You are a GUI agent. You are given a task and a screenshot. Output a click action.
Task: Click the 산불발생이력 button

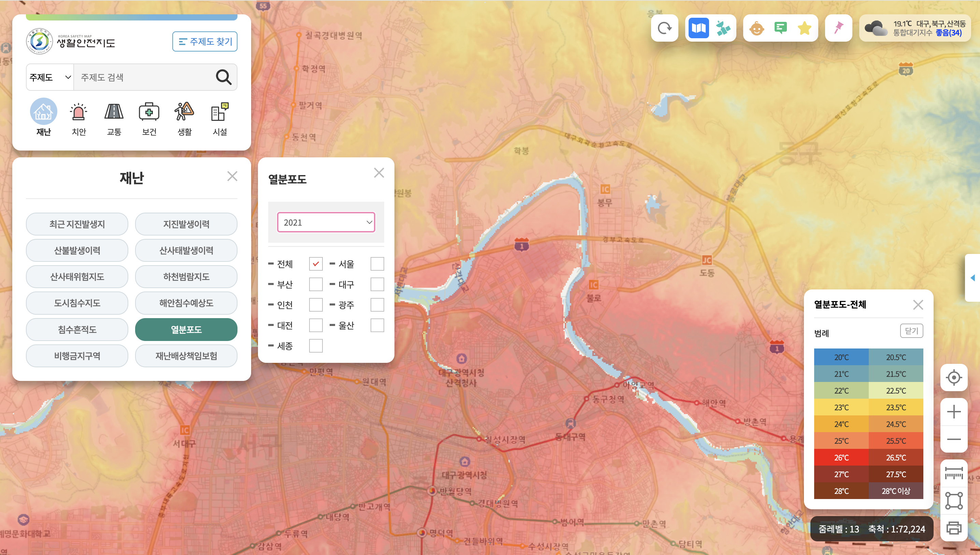click(77, 251)
